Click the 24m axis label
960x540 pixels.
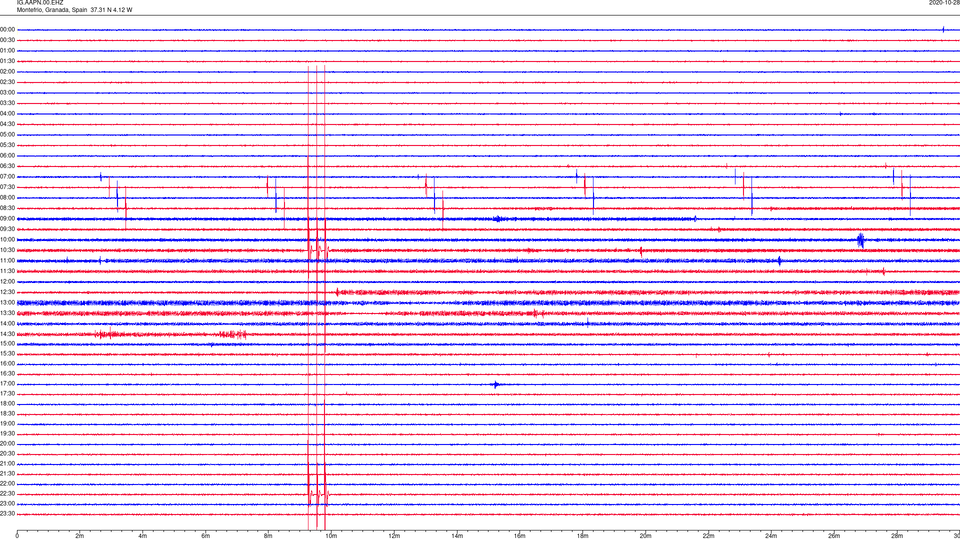(x=771, y=536)
